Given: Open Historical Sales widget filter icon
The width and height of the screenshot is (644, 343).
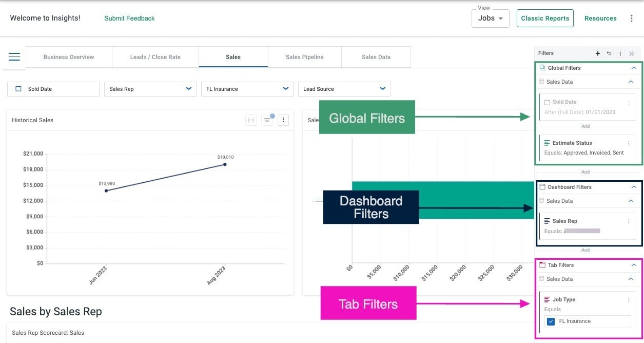Looking at the screenshot, I should point(267,120).
